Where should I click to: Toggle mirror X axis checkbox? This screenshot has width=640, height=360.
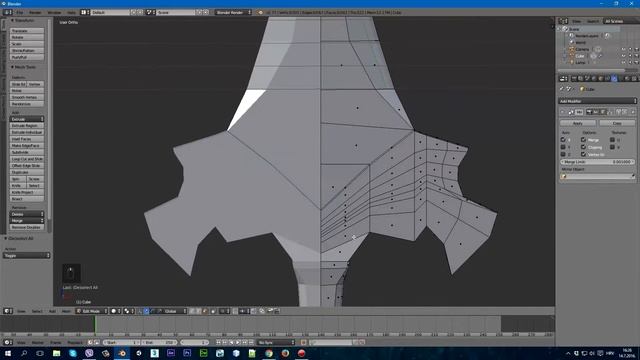coord(563,140)
